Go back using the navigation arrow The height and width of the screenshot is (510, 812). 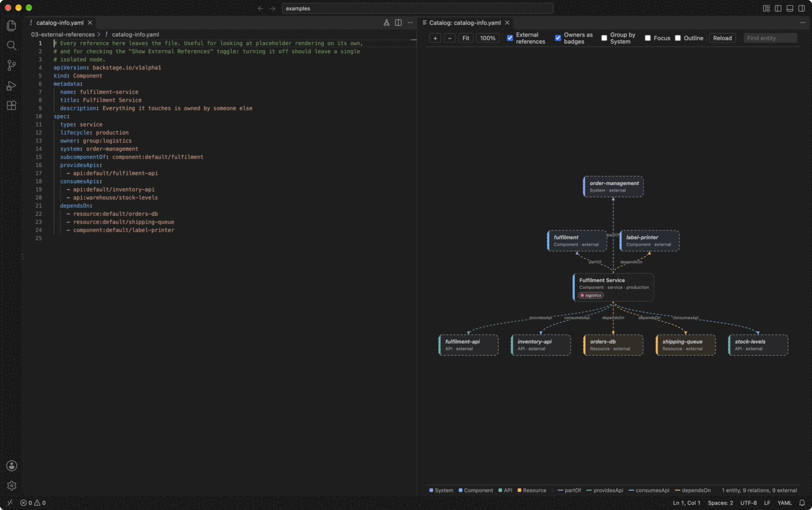260,9
